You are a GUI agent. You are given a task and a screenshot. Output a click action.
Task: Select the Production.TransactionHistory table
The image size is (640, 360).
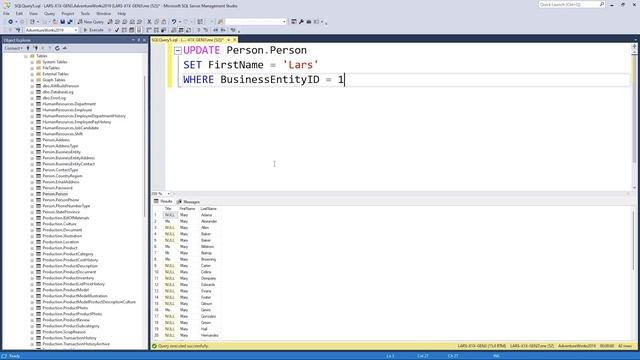point(69,338)
